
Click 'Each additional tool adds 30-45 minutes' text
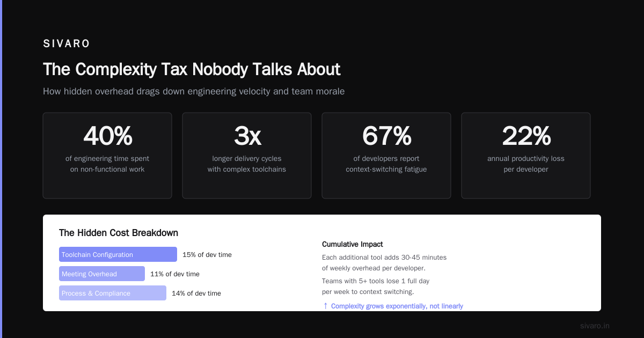[x=384, y=257]
